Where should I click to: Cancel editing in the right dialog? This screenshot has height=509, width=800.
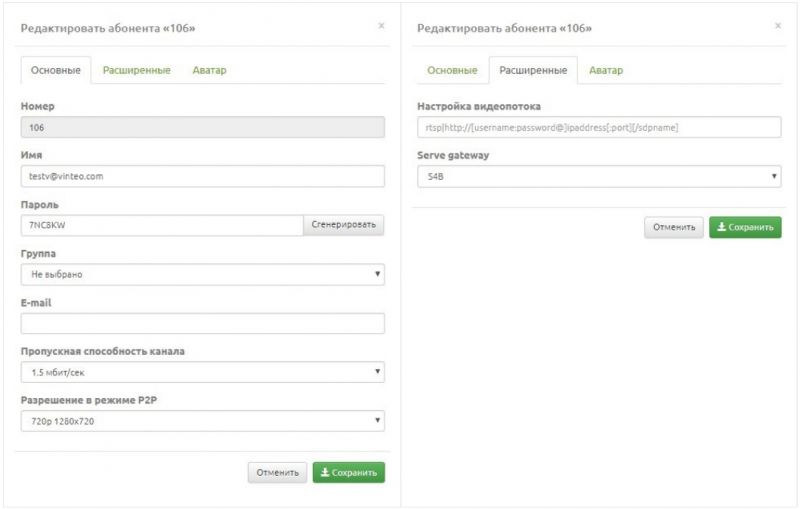pyautogui.click(x=674, y=227)
